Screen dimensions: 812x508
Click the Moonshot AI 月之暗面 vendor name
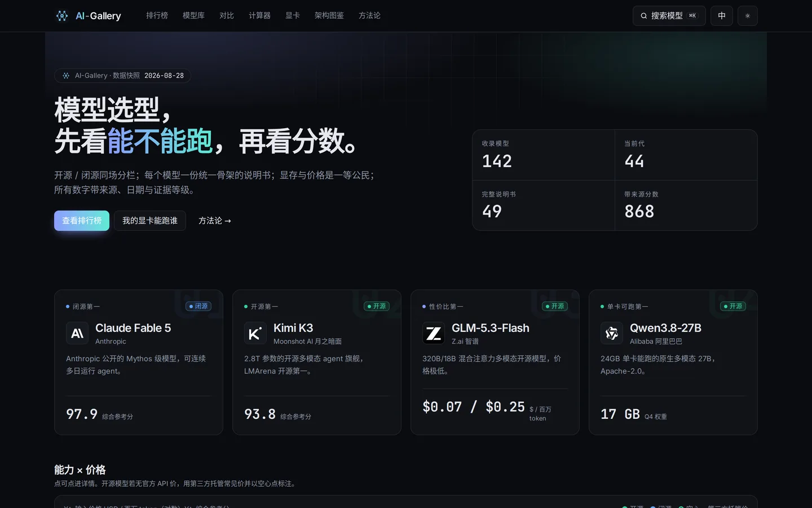[307, 341]
